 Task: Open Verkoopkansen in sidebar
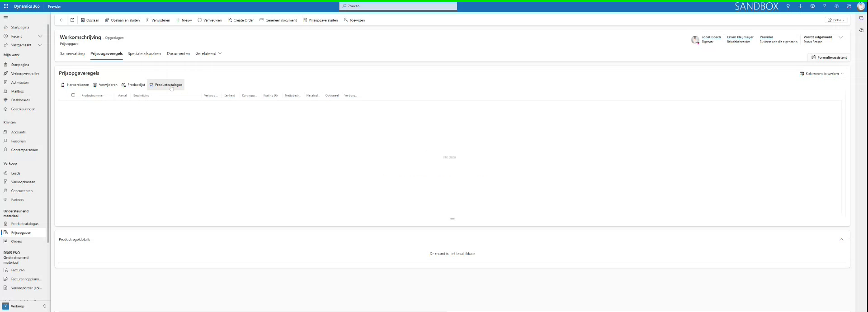[23, 182]
